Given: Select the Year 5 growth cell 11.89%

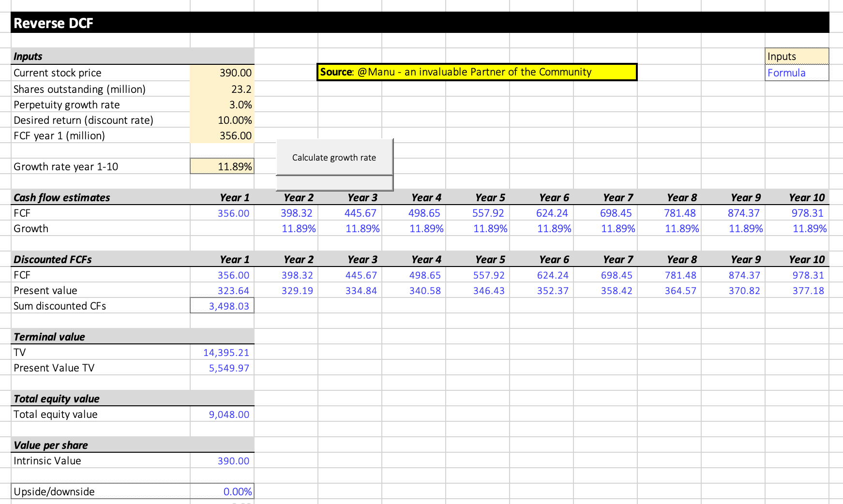Looking at the screenshot, I should (490, 228).
